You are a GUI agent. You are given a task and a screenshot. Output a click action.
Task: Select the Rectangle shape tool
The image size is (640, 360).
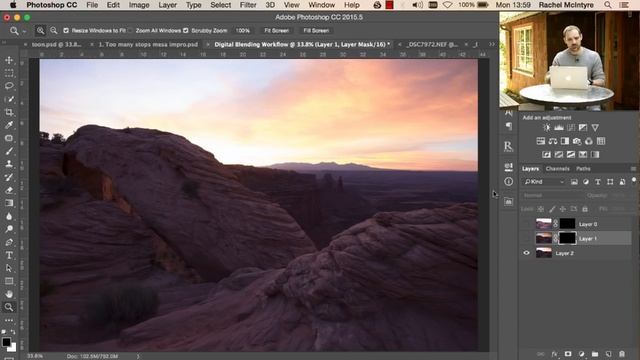(9, 281)
